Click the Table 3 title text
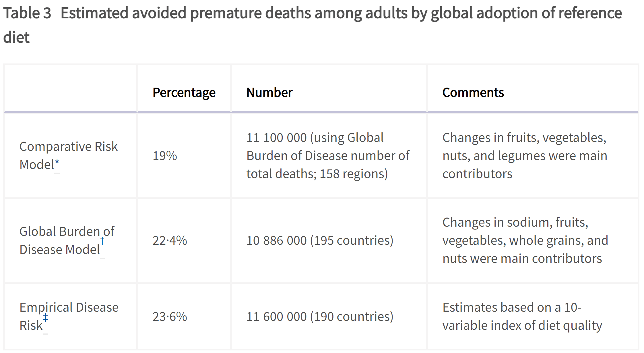Image resolution: width=644 pixels, height=353 pixels. pyautogui.click(x=312, y=25)
